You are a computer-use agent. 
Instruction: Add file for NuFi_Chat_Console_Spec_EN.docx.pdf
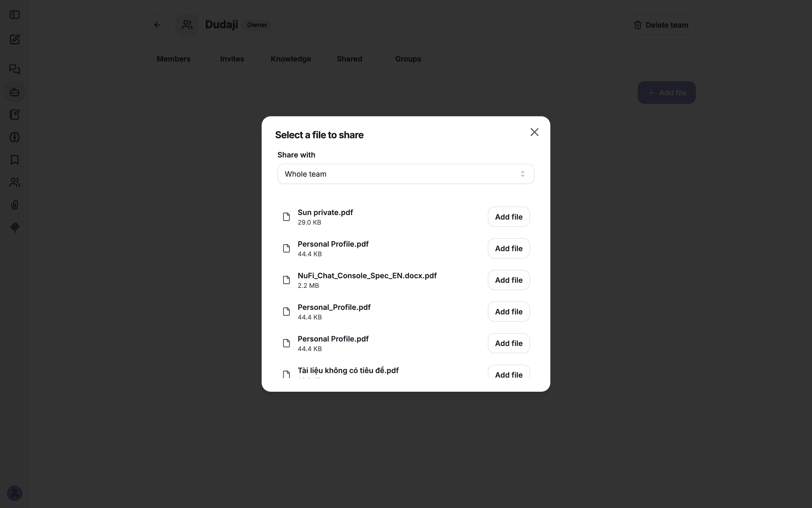click(509, 280)
